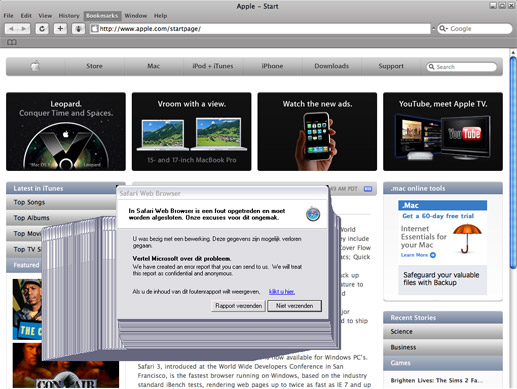Click the page favicon in the address bar

point(95,29)
